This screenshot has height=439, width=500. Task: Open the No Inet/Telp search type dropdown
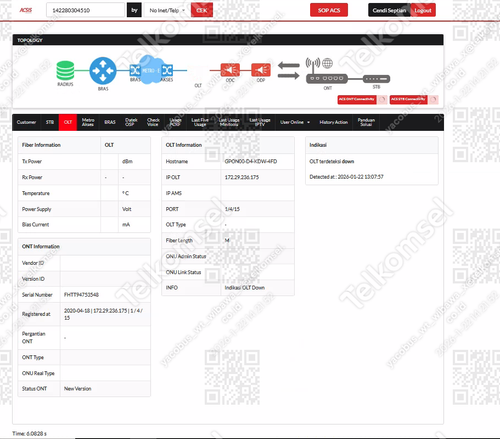click(167, 10)
